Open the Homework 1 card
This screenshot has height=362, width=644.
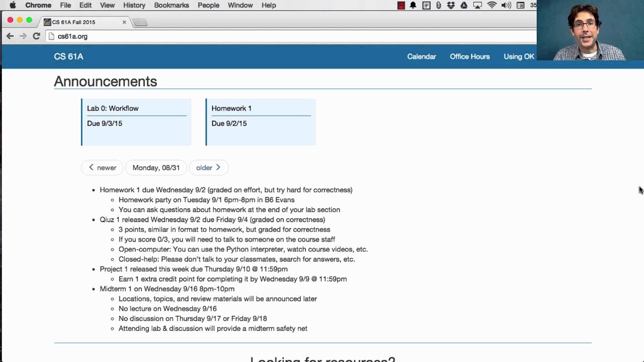point(261,122)
